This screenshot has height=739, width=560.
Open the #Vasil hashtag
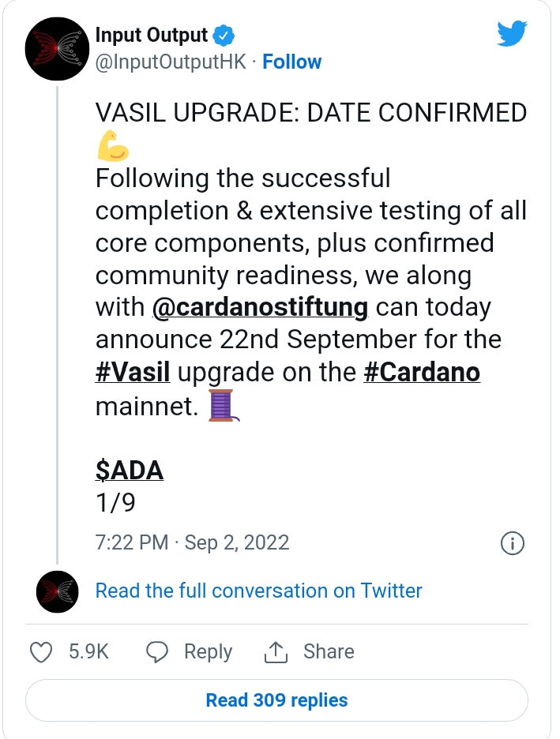click(133, 373)
